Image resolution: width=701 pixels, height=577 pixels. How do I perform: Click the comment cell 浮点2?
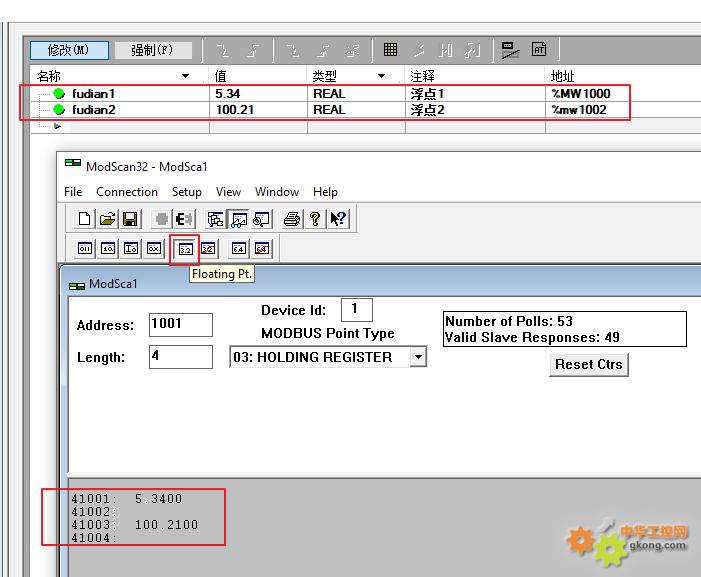coord(475,110)
